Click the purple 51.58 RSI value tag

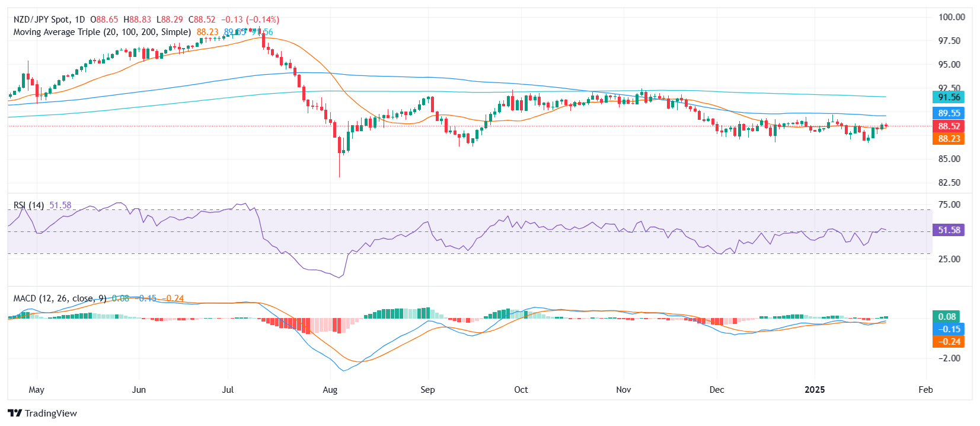[x=949, y=230]
